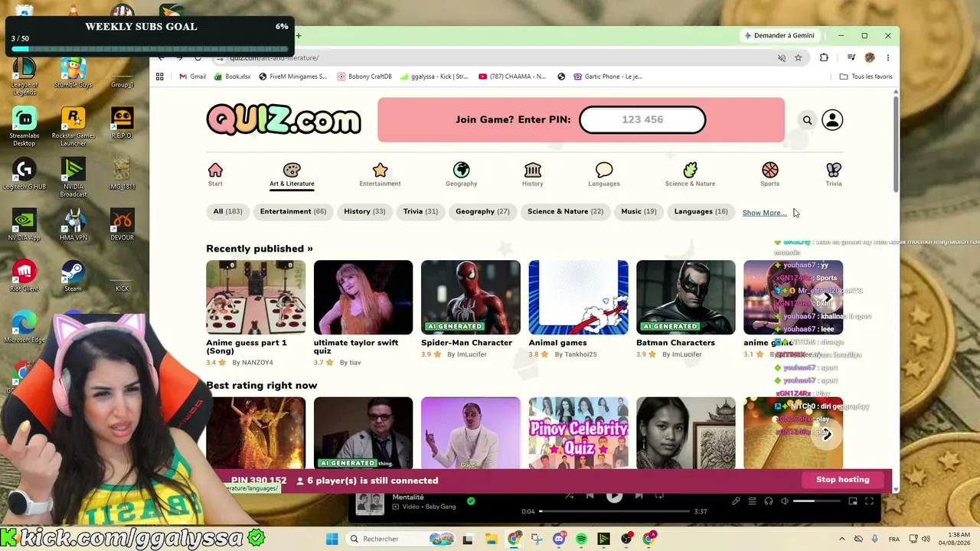Open the DEVOUR desktop shortcut
Screen dimensions: 980x551
coord(122,224)
